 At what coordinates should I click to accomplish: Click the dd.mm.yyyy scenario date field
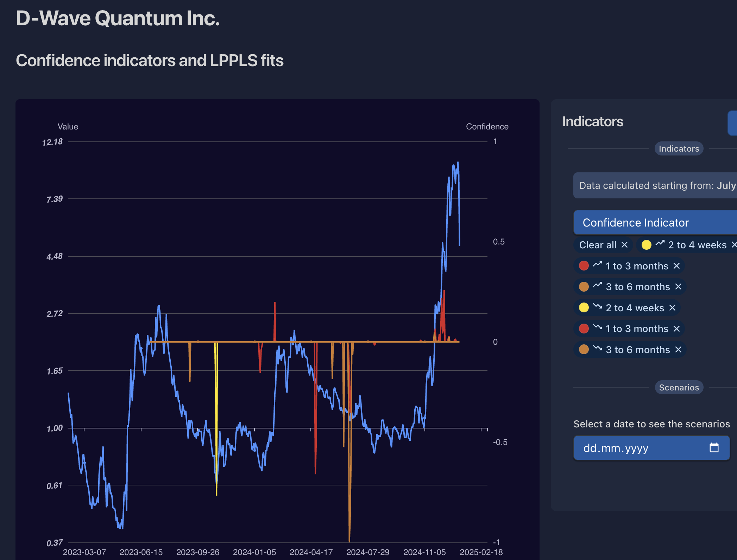652,448
